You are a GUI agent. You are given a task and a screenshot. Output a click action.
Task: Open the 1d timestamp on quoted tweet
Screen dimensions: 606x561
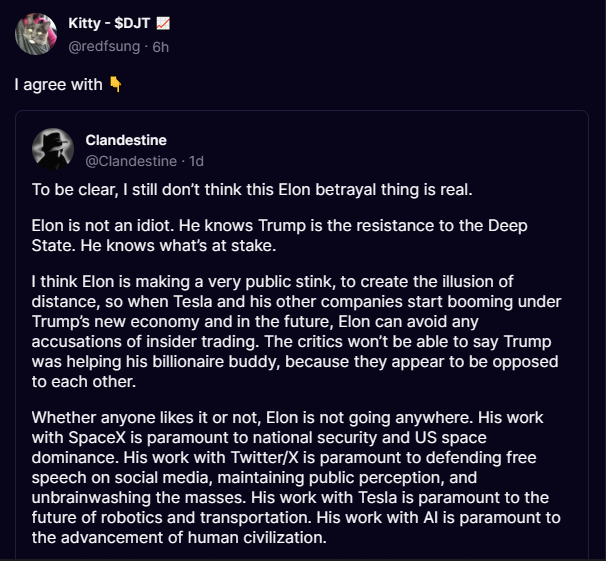click(197, 160)
